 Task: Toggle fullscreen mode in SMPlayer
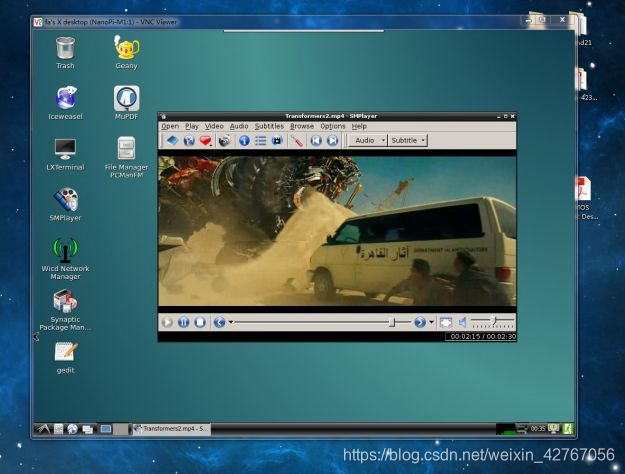(446, 322)
